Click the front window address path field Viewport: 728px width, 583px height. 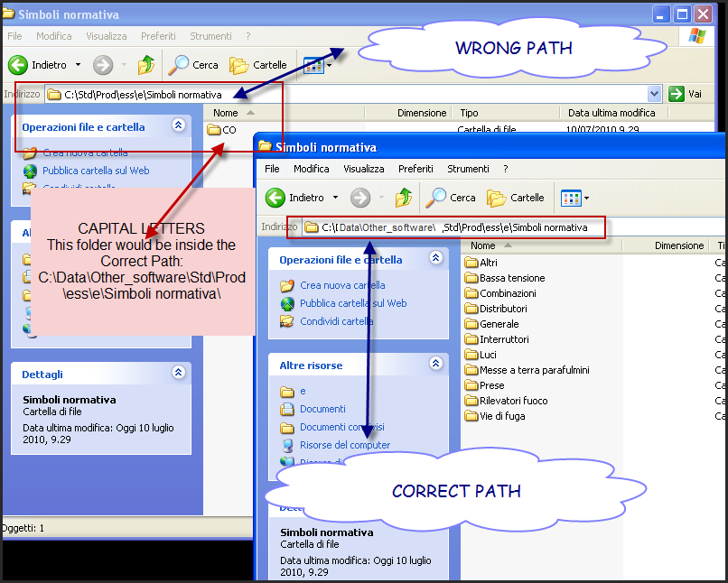(x=452, y=227)
